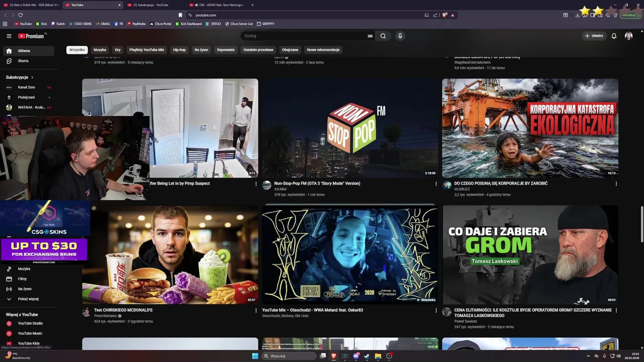The image size is (644, 362).
Task: Click the Brave Rewards triangle icon
Action: click(452, 15)
